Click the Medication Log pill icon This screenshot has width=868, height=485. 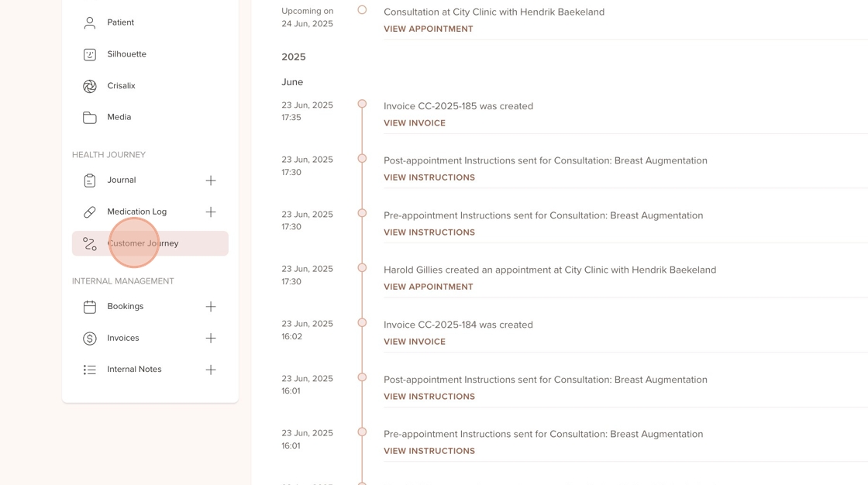90,212
